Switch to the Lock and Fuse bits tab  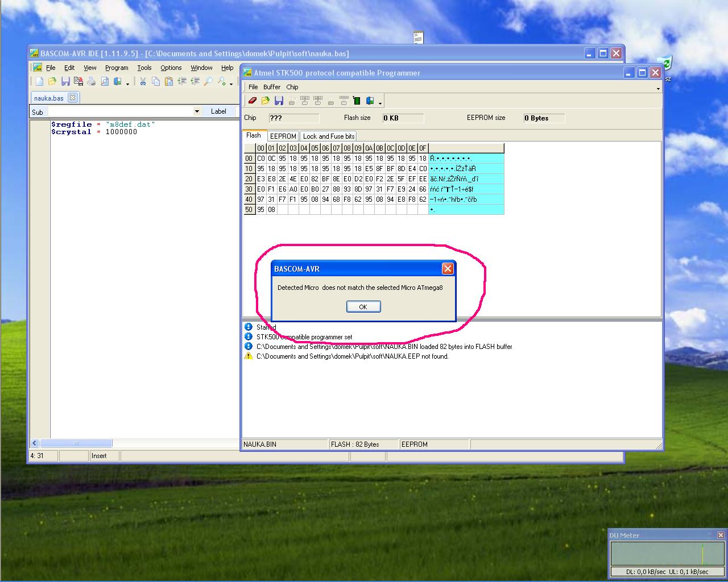[329, 136]
